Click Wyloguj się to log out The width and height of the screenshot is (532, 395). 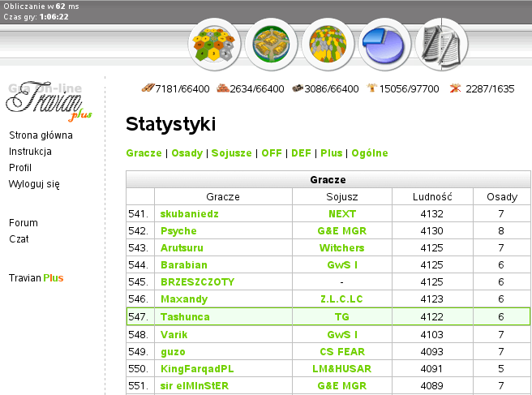click(34, 184)
